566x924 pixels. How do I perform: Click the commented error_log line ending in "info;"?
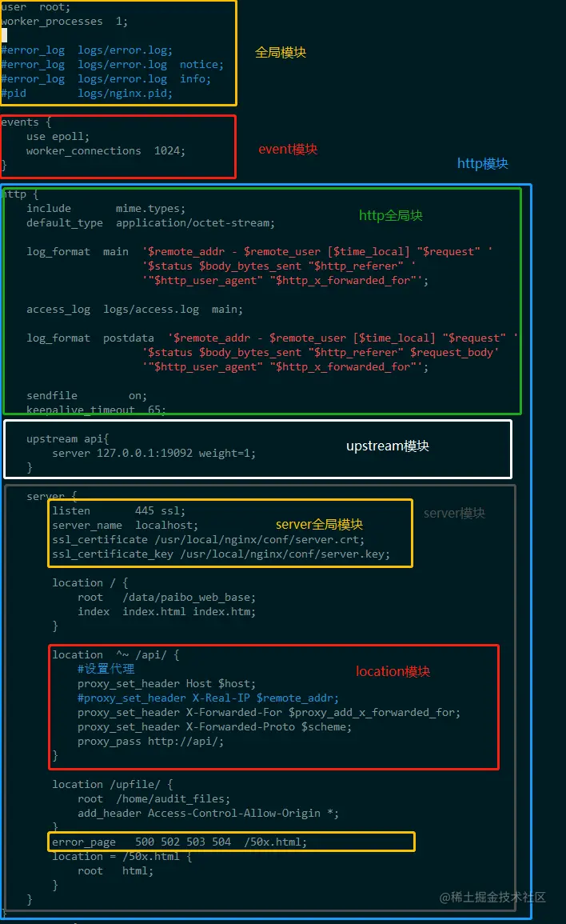[x=106, y=78]
